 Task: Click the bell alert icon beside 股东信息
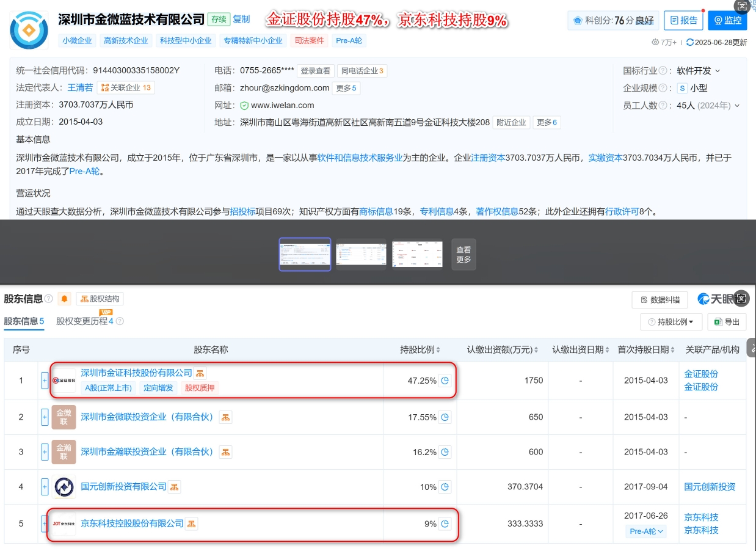pos(64,299)
